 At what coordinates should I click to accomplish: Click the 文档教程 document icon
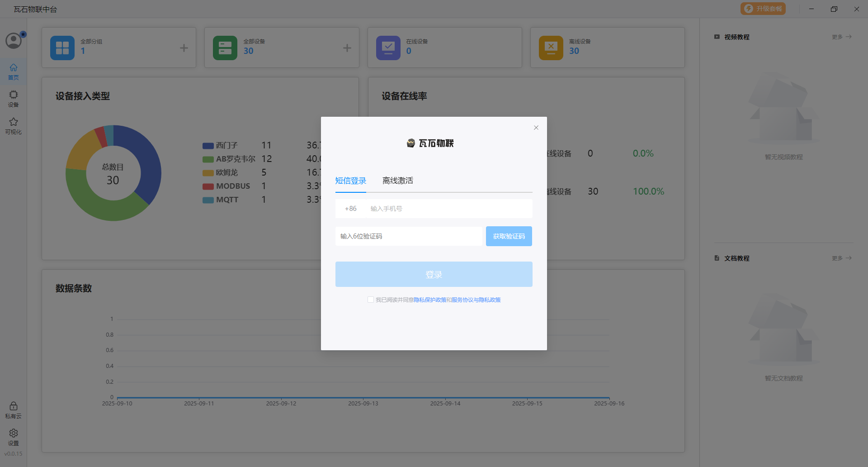(717, 258)
